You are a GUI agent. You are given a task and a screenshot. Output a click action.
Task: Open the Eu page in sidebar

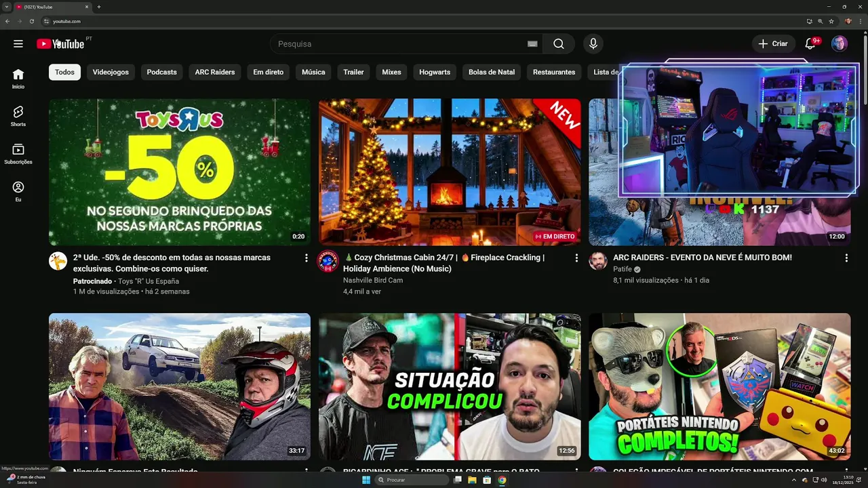(18, 191)
